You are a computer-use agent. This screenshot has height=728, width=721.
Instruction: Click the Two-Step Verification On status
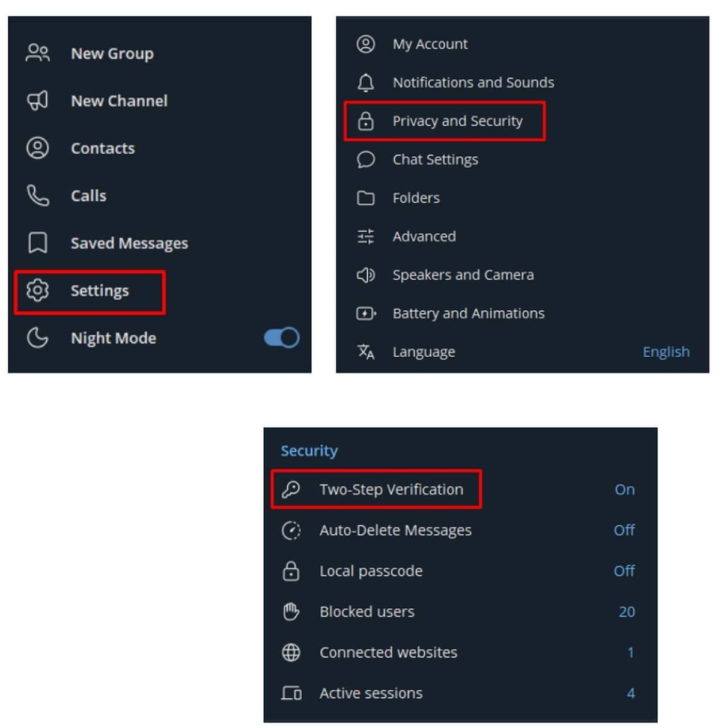pyautogui.click(x=624, y=490)
